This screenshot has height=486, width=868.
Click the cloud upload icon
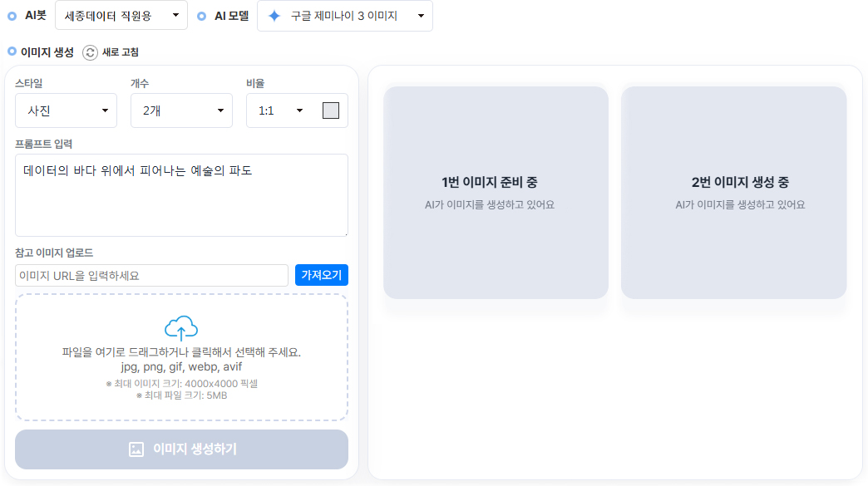tap(181, 328)
